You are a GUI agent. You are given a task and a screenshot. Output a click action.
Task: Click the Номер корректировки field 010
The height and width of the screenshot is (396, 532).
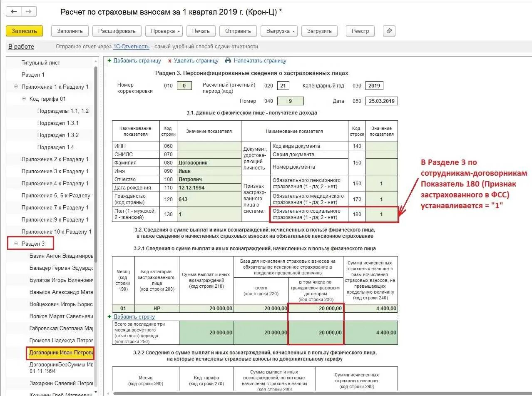[184, 86]
